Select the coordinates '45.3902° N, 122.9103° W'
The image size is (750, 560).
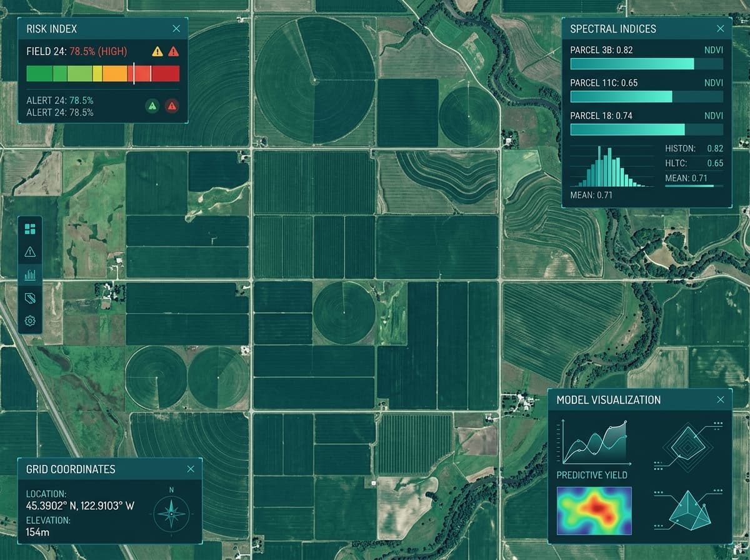80,506
